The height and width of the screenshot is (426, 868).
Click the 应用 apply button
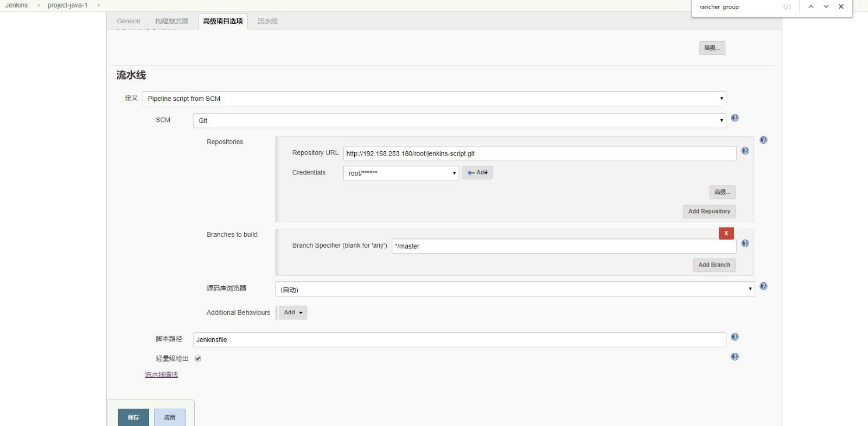(x=170, y=417)
